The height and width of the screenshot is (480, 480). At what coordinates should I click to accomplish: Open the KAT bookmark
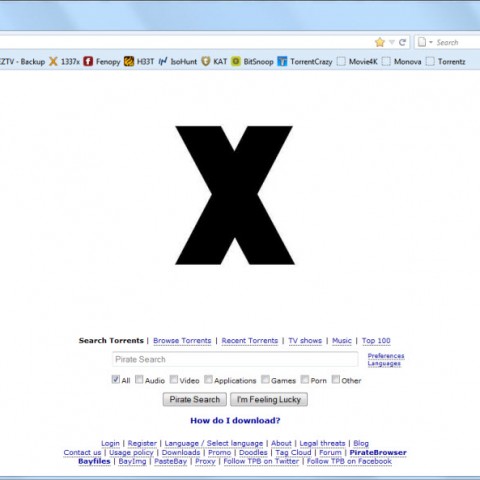point(214,62)
